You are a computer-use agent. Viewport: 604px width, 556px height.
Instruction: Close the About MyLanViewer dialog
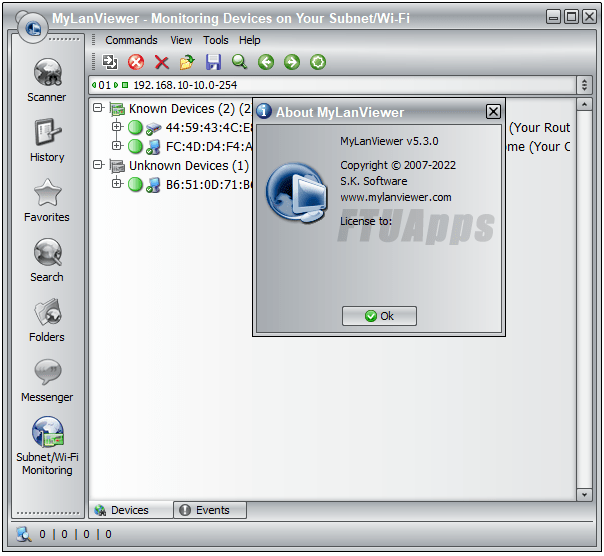point(493,112)
